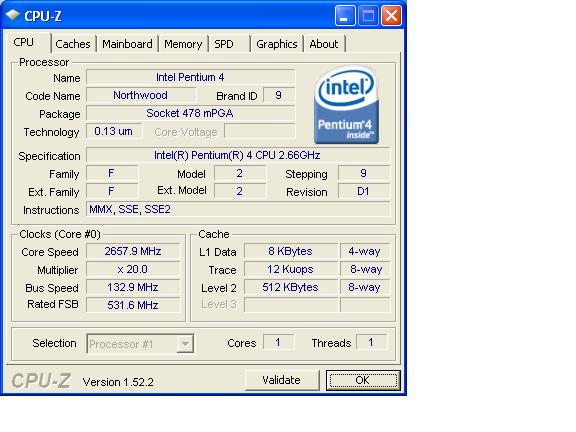Click the Name field showing Intel Pentium 4
Viewport: 576px width, 432px height.
pos(190,77)
